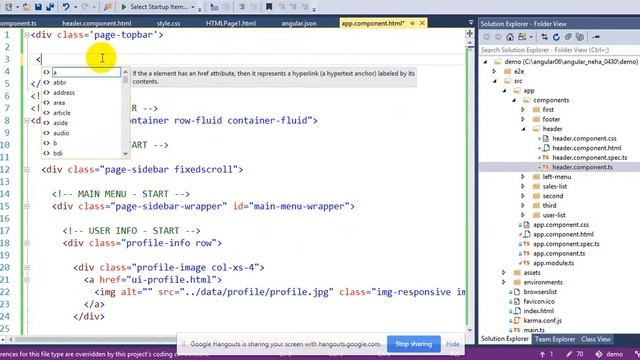Select 'bdi' in the IntelliSense list

pos(58,153)
